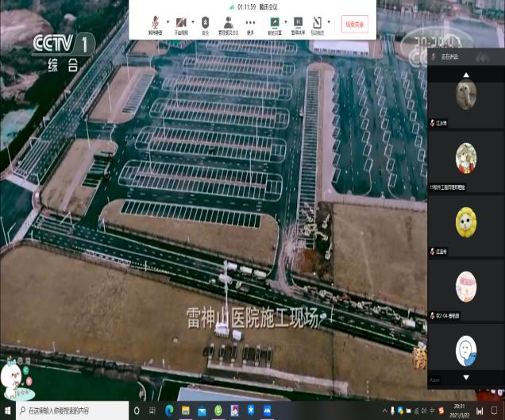Image resolution: width=505 pixels, height=420 pixels.
Task: Open the manage members panel
Action: click(228, 23)
